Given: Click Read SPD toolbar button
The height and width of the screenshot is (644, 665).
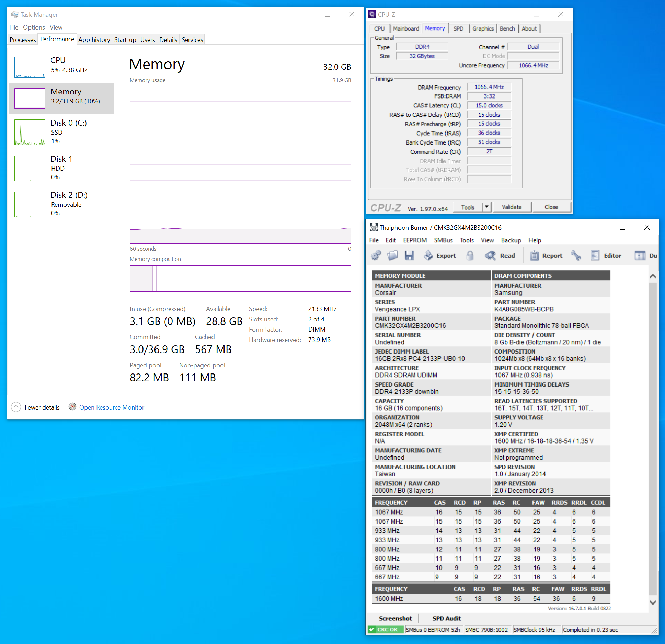Looking at the screenshot, I should (500, 255).
